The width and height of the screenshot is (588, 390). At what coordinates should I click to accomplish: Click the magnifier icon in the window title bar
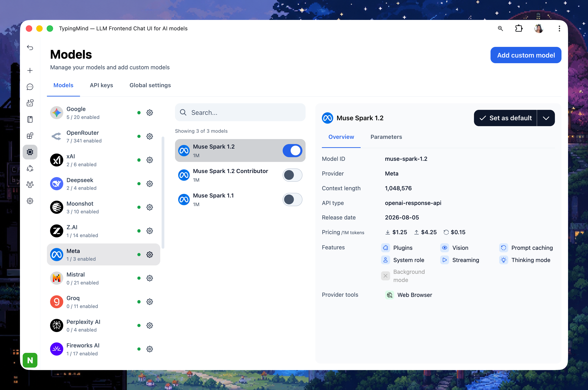coord(500,28)
